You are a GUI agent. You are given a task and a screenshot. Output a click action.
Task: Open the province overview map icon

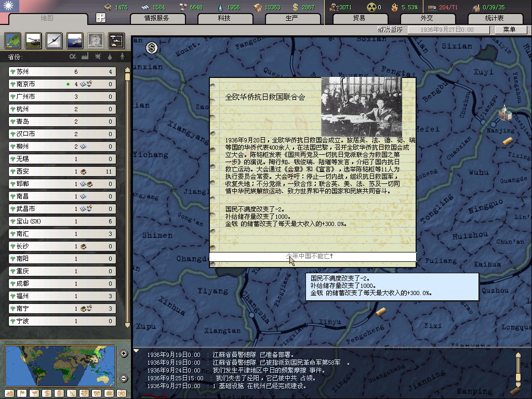[x=13, y=41]
